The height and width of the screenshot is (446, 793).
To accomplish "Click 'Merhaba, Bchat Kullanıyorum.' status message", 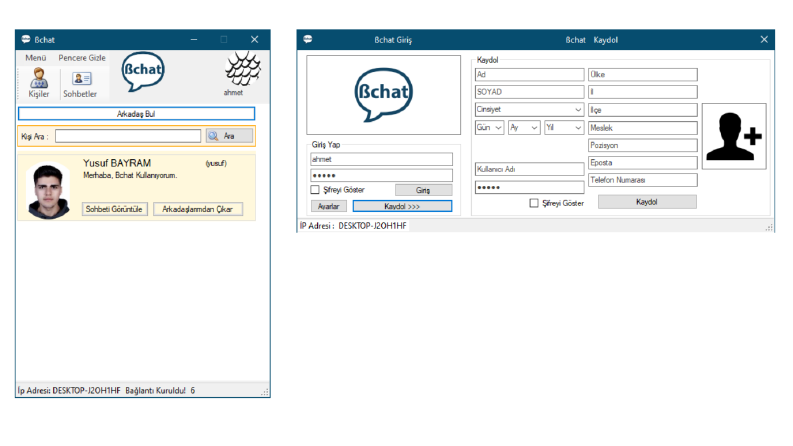I will (x=130, y=175).
